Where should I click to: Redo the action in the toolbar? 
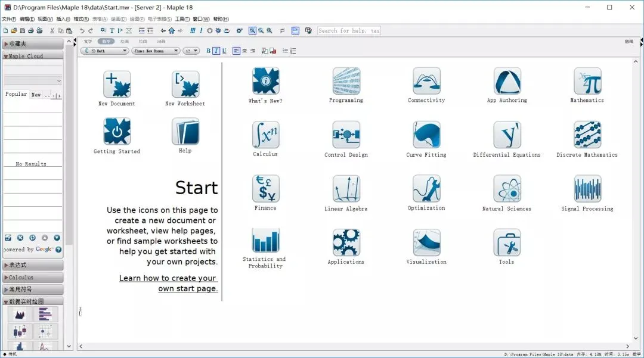91,30
